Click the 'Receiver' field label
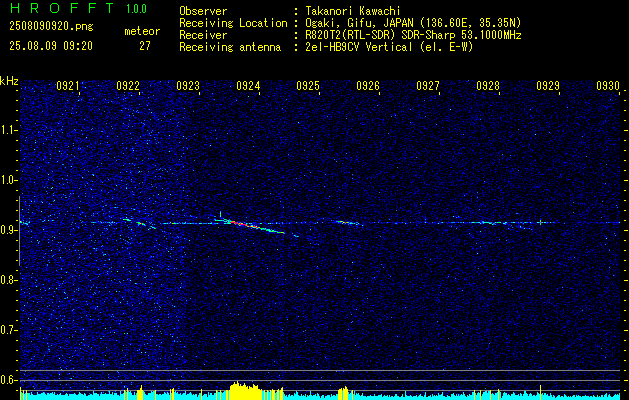The image size is (629, 400). [203, 35]
